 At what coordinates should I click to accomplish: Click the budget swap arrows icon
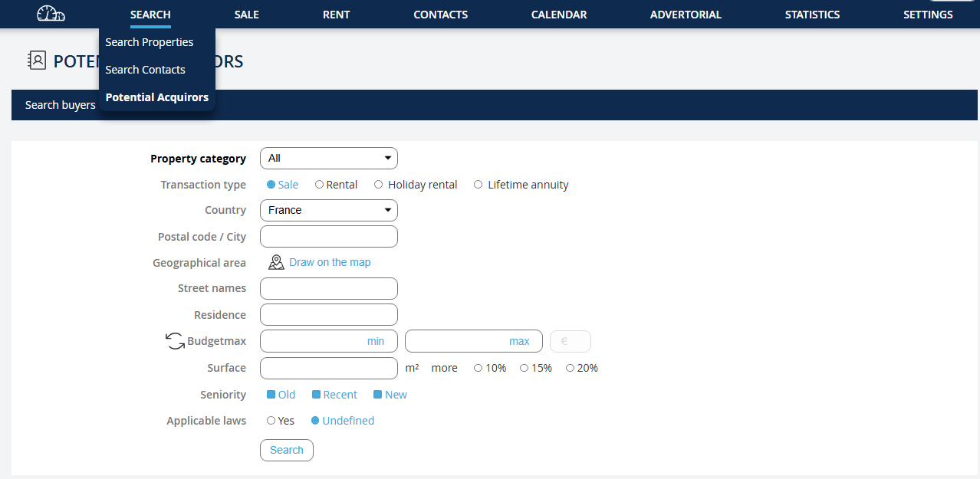(x=175, y=341)
